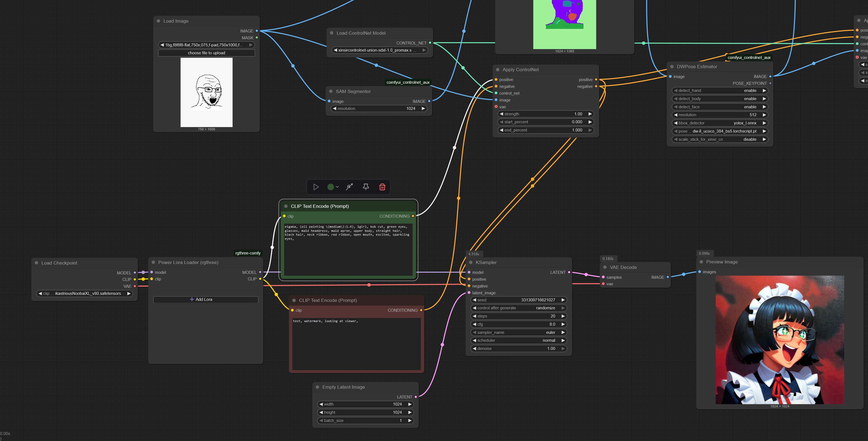Open node color picker dropdown
Screen dimensions: 868x441
333,187
